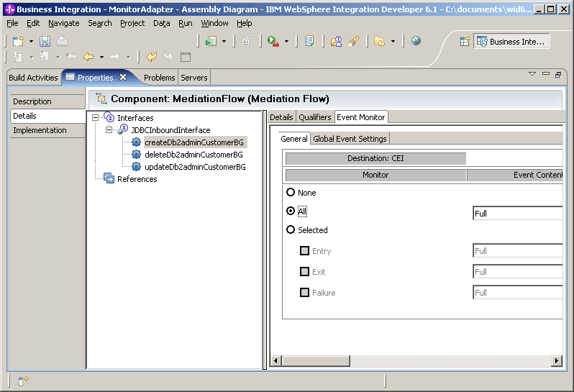Toggle the Exit checkbox
This screenshot has height=392, width=574.
[304, 272]
